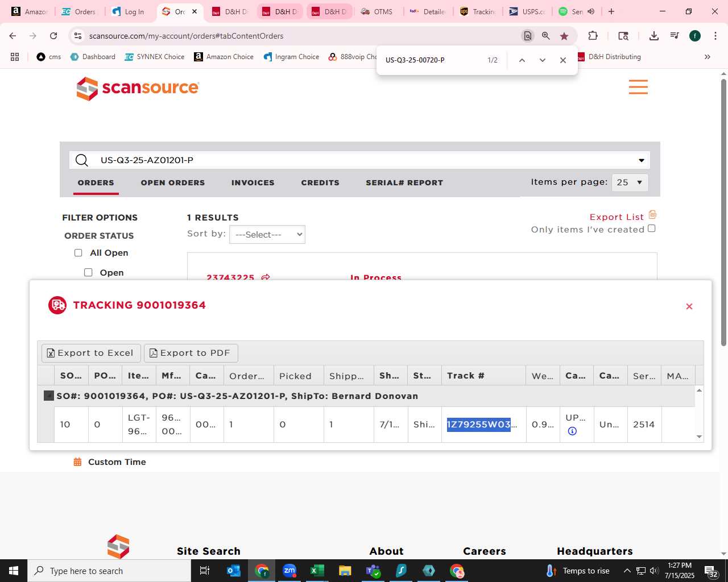This screenshot has height=582, width=728.
Task: Open Chrome three-dot menu
Action: 715,36
